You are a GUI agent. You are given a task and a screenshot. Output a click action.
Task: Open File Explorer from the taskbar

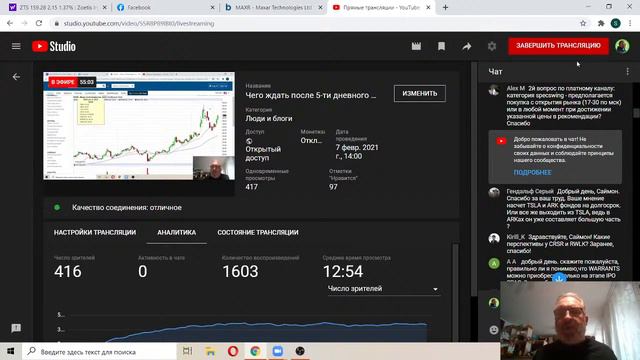click(210, 351)
